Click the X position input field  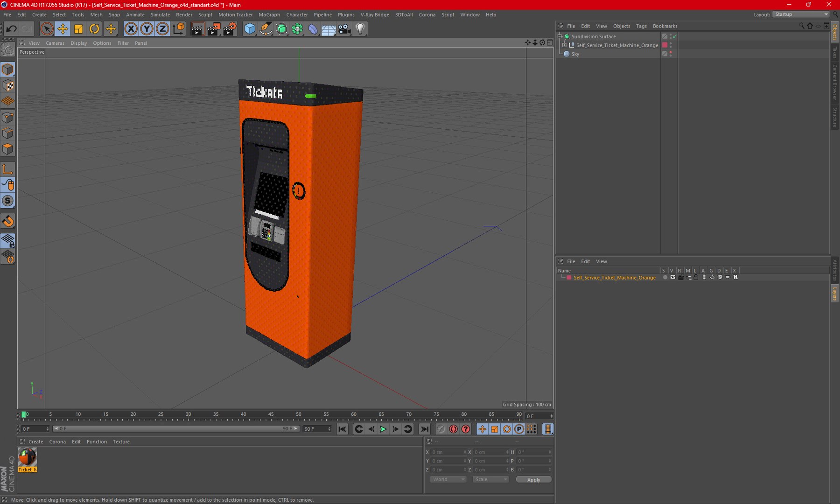tap(448, 452)
